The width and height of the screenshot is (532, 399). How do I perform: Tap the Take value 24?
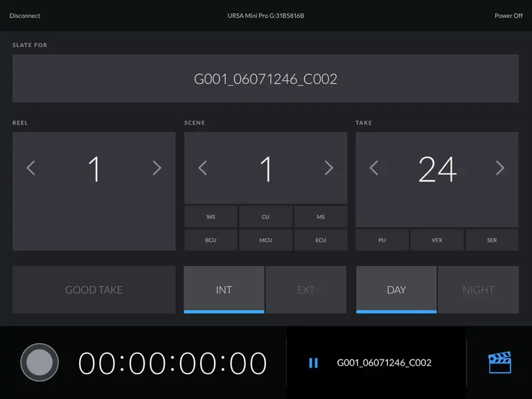pos(437,169)
